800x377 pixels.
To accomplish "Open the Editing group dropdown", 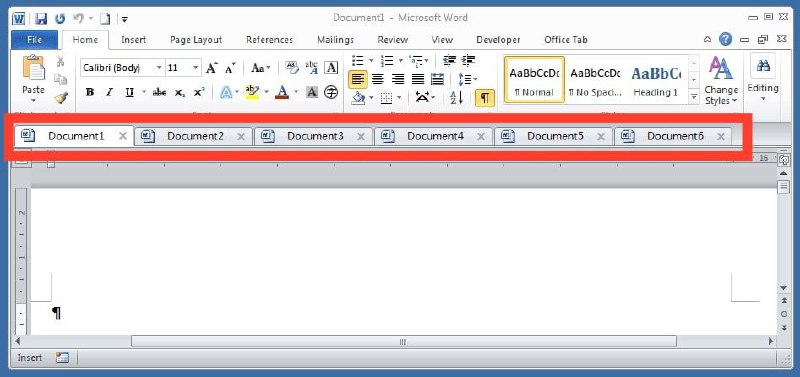I will 763,78.
